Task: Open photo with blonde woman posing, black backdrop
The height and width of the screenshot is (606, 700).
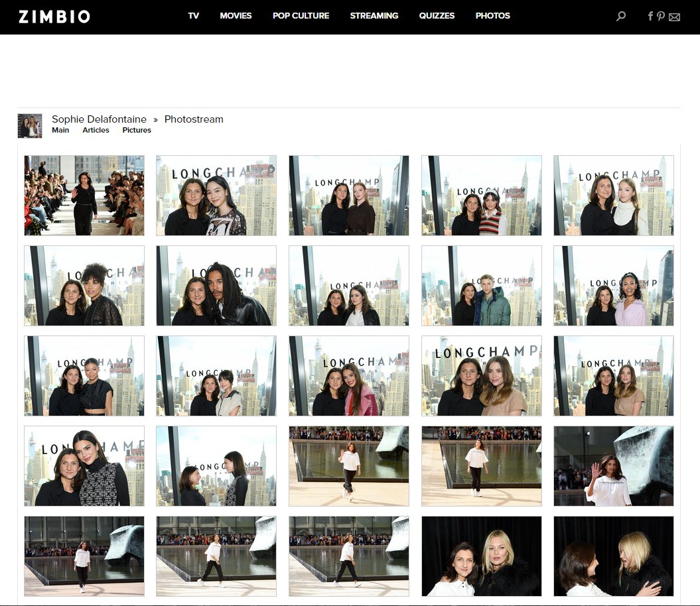Action: tap(482, 556)
